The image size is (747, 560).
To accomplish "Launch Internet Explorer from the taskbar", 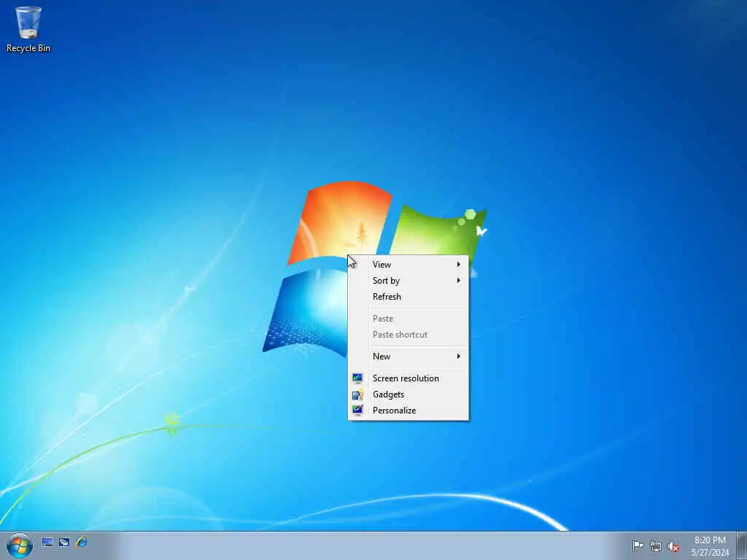I will [82, 542].
